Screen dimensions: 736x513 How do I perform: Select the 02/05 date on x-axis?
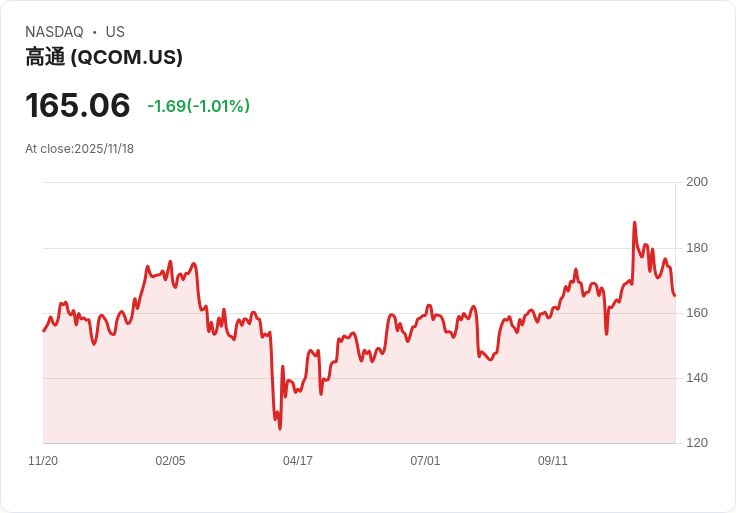pos(170,461)
